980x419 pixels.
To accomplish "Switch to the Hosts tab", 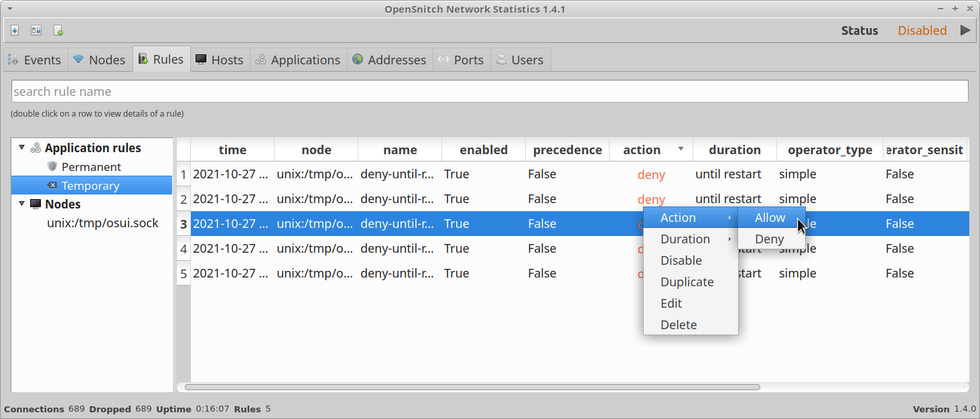I will point(220,60).
